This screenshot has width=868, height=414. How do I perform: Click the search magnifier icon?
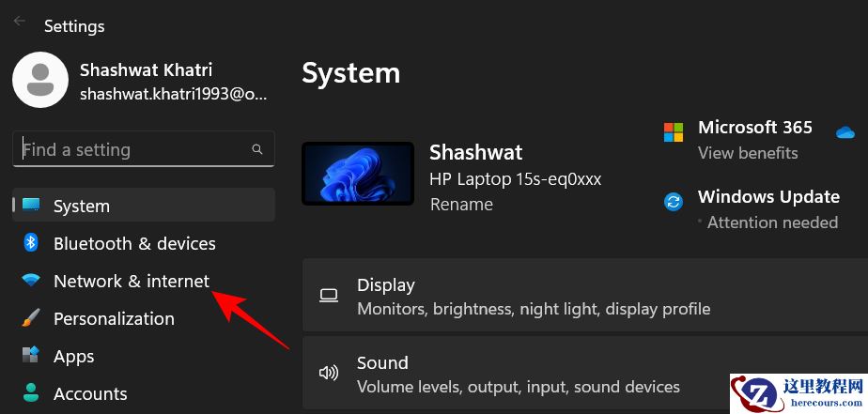pos(257,149)
